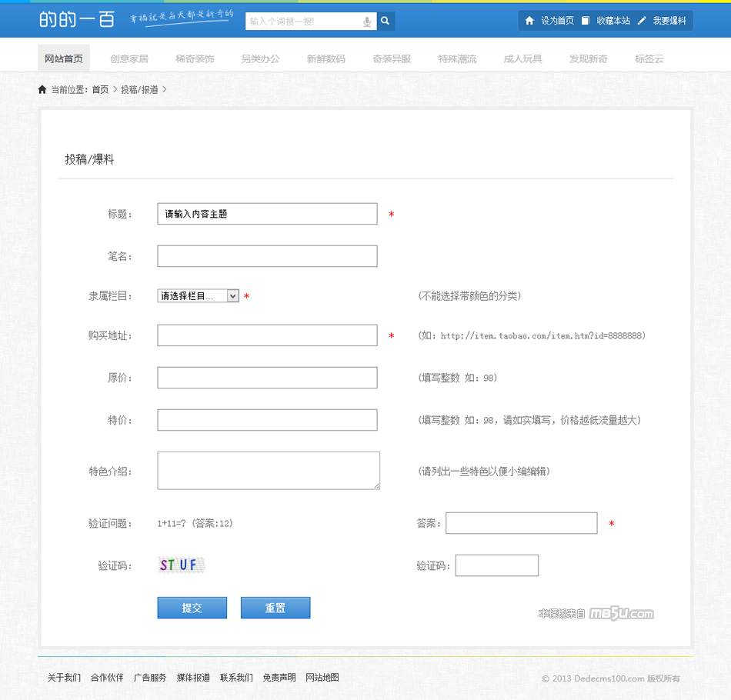Click the 特色介绍 text area
The width and height of the screenshot is (731, 700).
[269, 470]
